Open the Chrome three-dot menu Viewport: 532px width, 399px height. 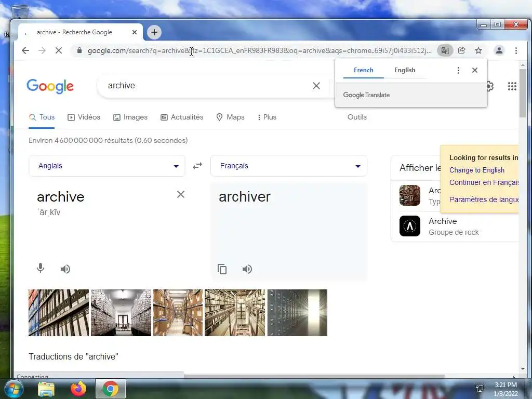click(x=516, y=50)
